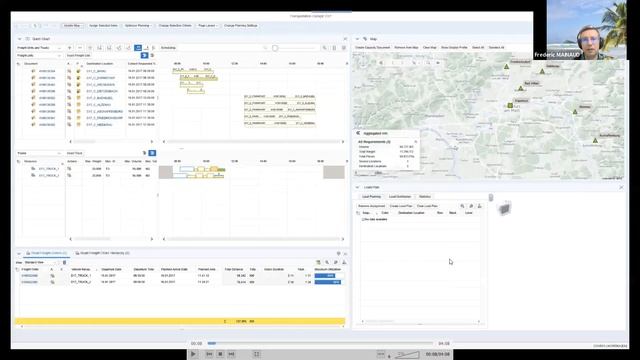Adjust the video player volume slider
The height and width of the screenshot is (360, 640).
point(406,355)
